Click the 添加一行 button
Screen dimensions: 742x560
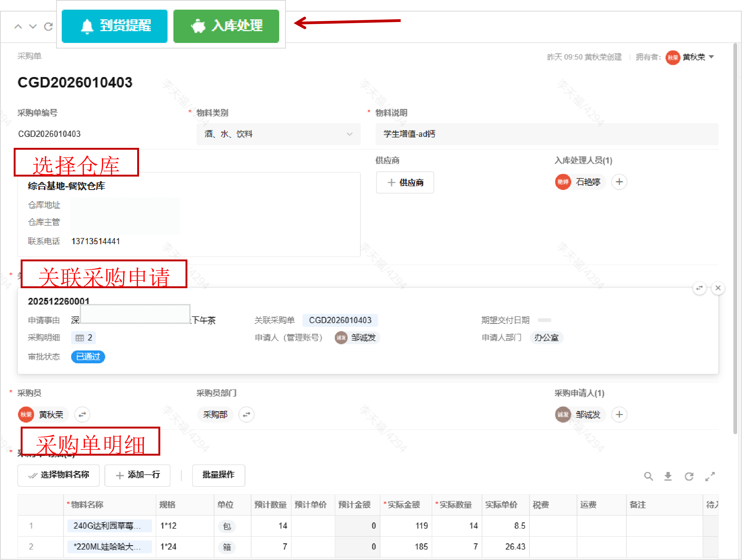[137, 475]
